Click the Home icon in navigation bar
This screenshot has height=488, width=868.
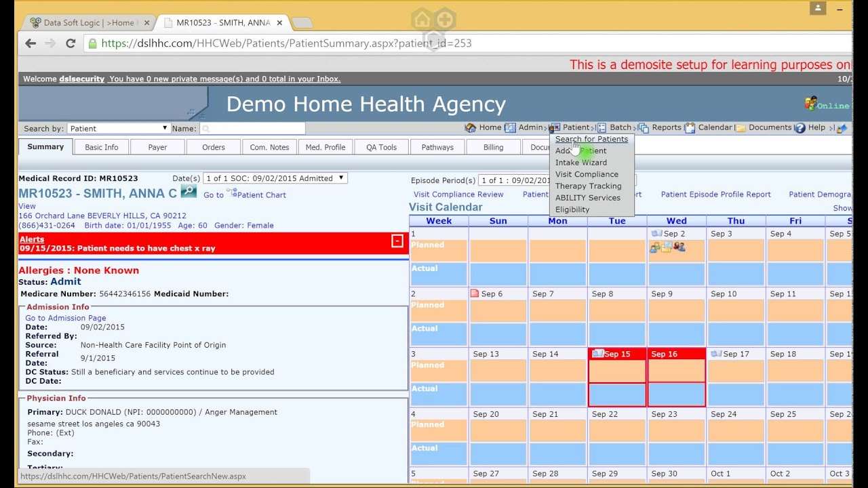point(470,127)
